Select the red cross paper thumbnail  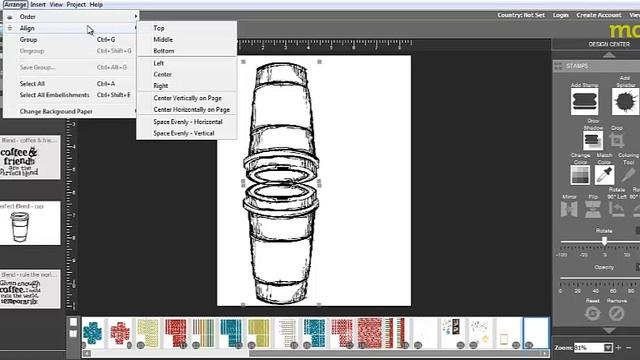(120, 333)
